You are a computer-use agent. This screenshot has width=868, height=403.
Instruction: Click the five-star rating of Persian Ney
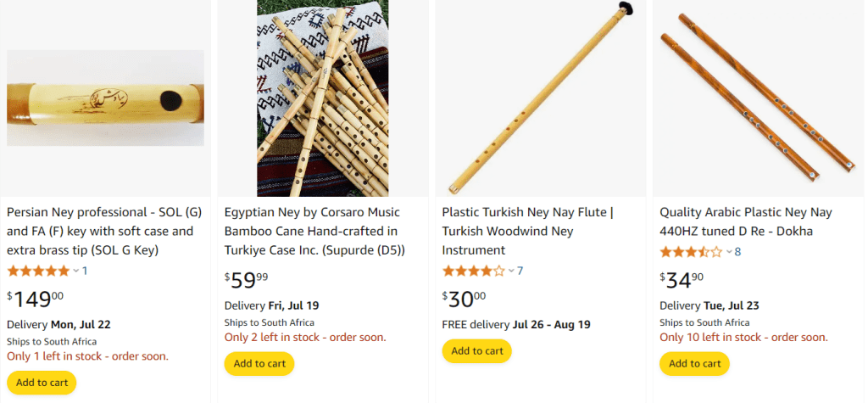pos(38,271)
